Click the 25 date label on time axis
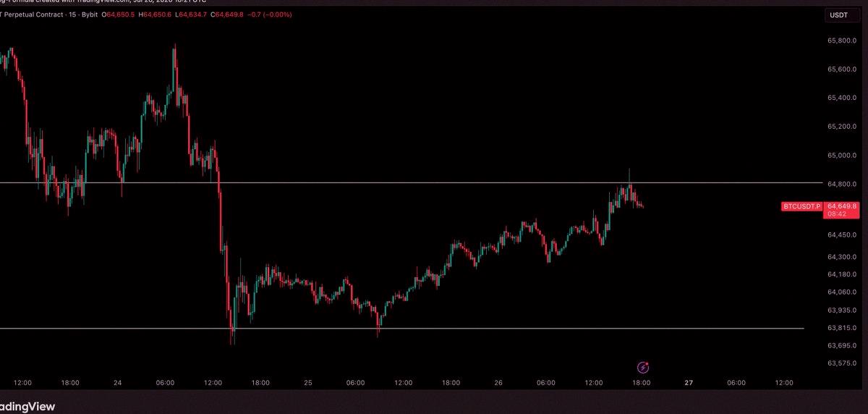868x414 pixels. pyautogui.click(x=308, y=382)
